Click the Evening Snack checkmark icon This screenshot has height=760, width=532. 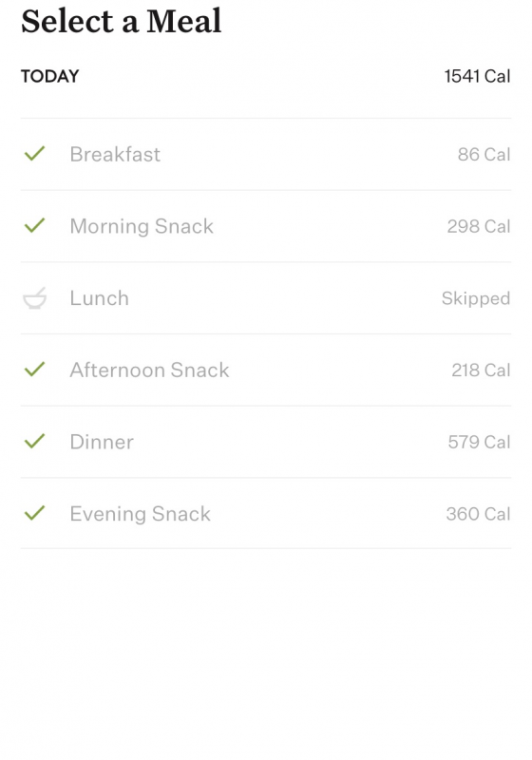point(34,513)
